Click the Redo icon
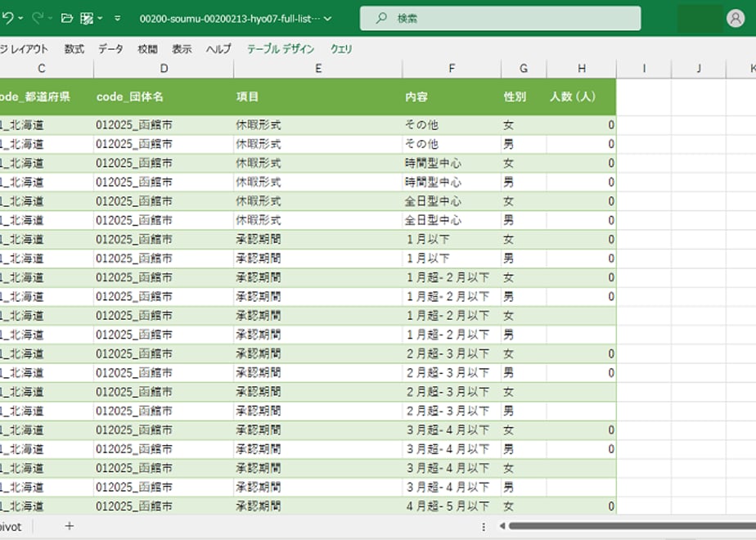Screen dimensions: 756x540 38,18
